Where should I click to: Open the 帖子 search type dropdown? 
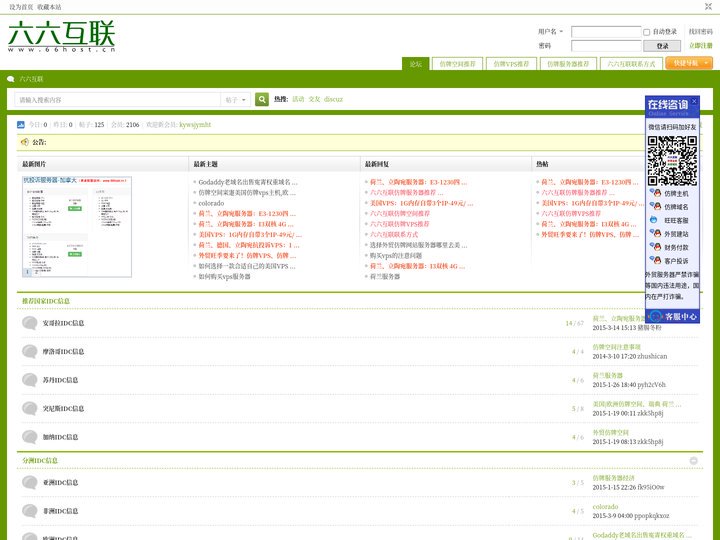pyautogui.click(x=236, y=100)
